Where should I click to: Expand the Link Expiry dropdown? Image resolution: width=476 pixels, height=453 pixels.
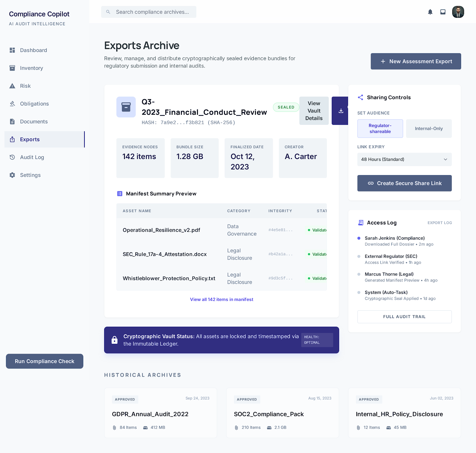point(404,159)
